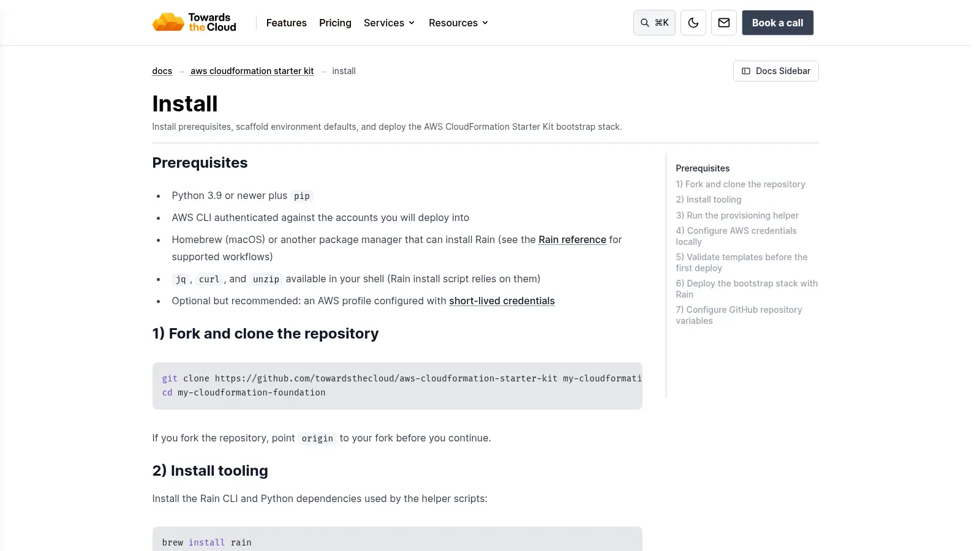Jump to 2) Install tooling in contents
The height and width of the screenshot is (551, 980).
pos(708,200)
